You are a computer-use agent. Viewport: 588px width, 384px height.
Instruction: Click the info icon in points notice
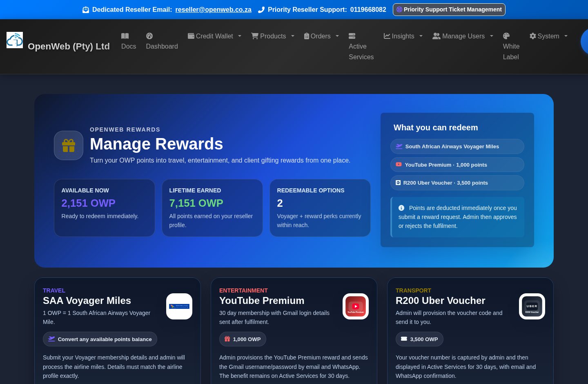(401, 208)
